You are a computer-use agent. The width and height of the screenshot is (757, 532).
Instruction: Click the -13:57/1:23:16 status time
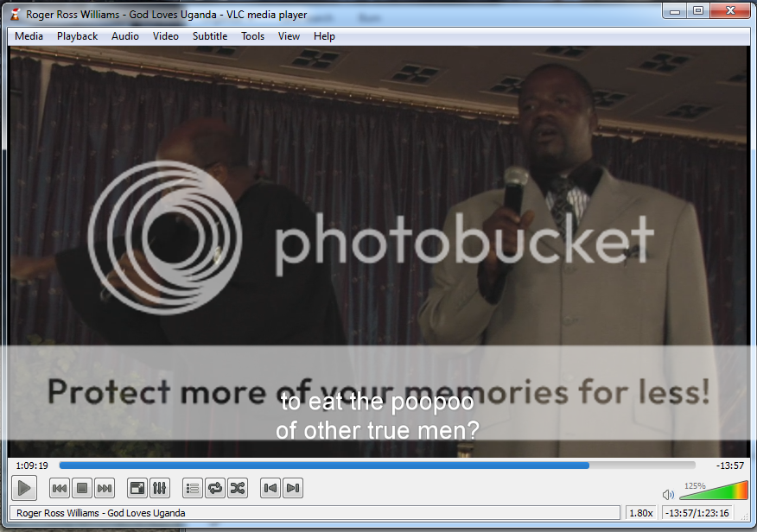(x=697, y=513)
